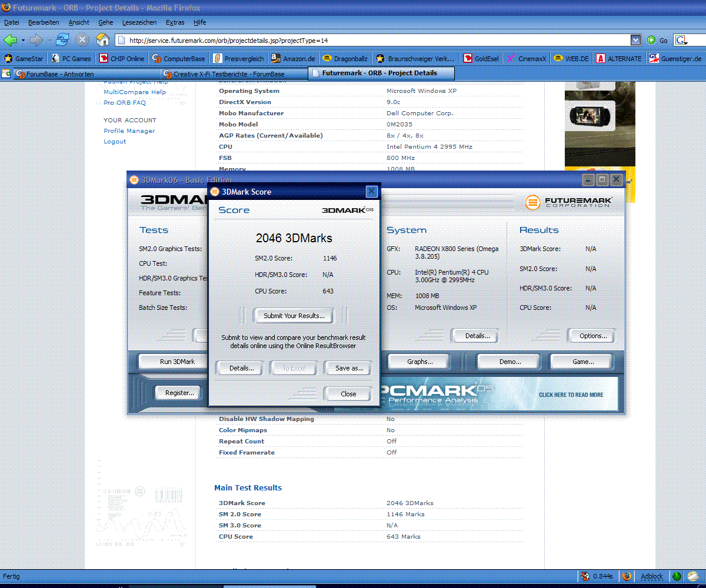Open the WEB.DE bookmark
Screen dimensions: 706x588
point(571,59)
